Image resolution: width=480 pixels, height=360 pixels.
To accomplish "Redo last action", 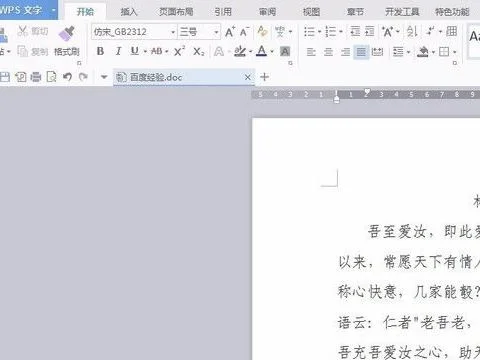I will 83,77.
